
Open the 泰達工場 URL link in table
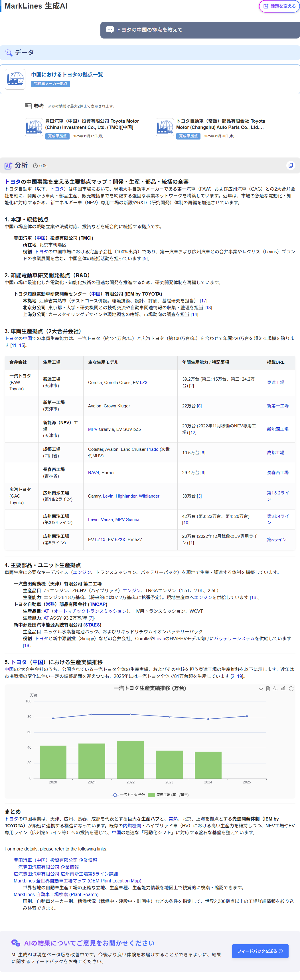275,382
